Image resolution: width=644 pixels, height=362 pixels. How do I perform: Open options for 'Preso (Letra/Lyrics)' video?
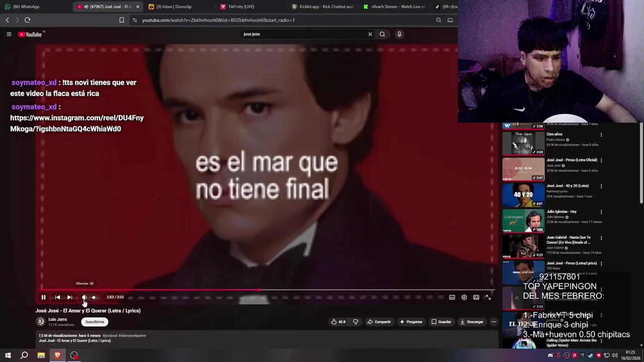(x=601, y=263)
